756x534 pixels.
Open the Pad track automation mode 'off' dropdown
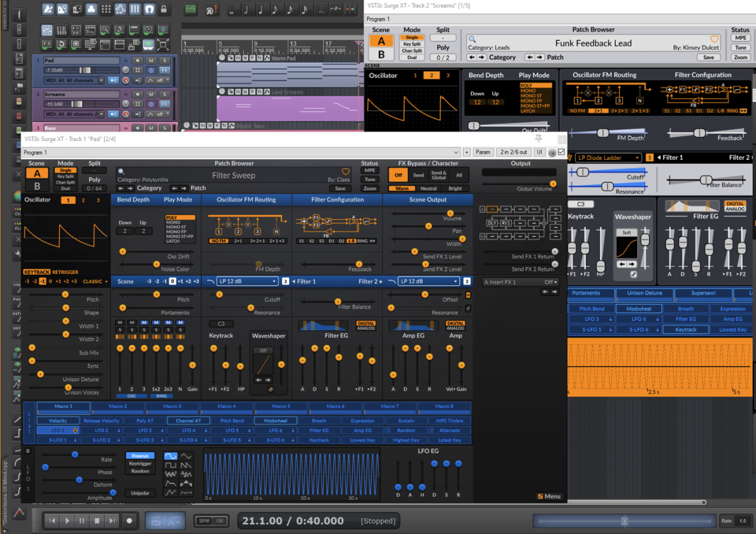[159, 81]
